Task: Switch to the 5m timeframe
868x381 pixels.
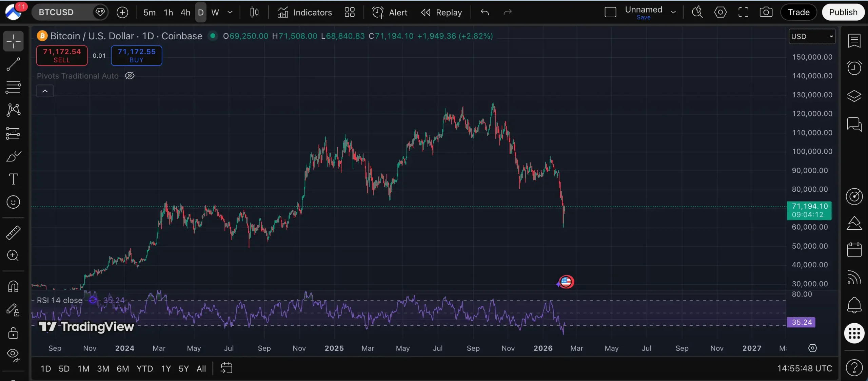Action: point(149,13)
